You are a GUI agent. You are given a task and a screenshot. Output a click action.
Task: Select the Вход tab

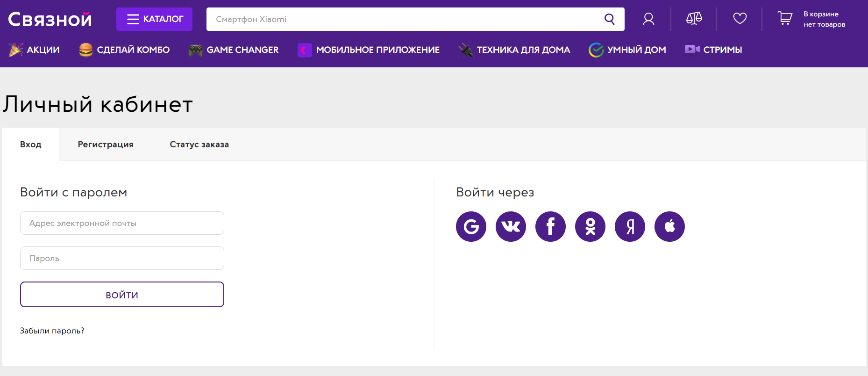[x=31, y=145]
